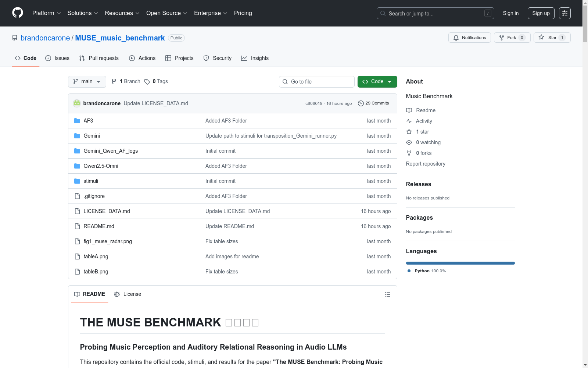588x368 pixels.
Task: Click the repository icon beside brandoncarone
Action: point(15,38)
